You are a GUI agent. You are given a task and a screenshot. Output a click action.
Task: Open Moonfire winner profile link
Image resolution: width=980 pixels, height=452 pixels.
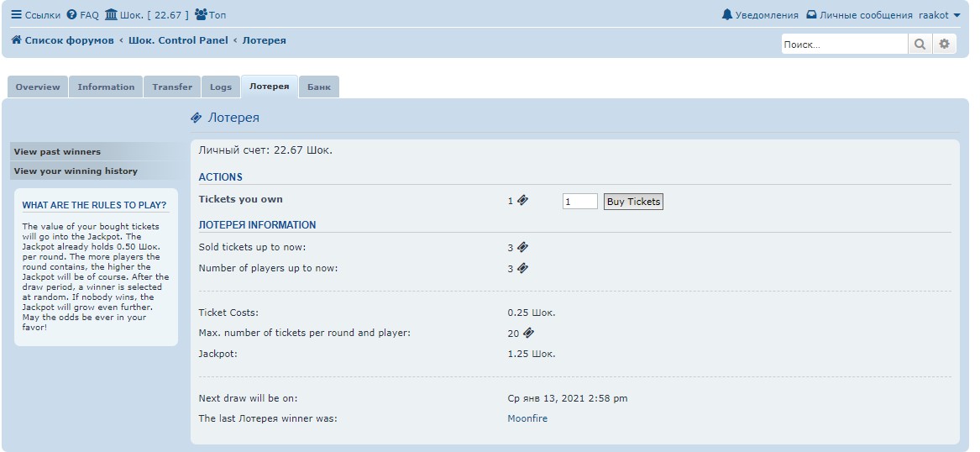tap(527, 418)
